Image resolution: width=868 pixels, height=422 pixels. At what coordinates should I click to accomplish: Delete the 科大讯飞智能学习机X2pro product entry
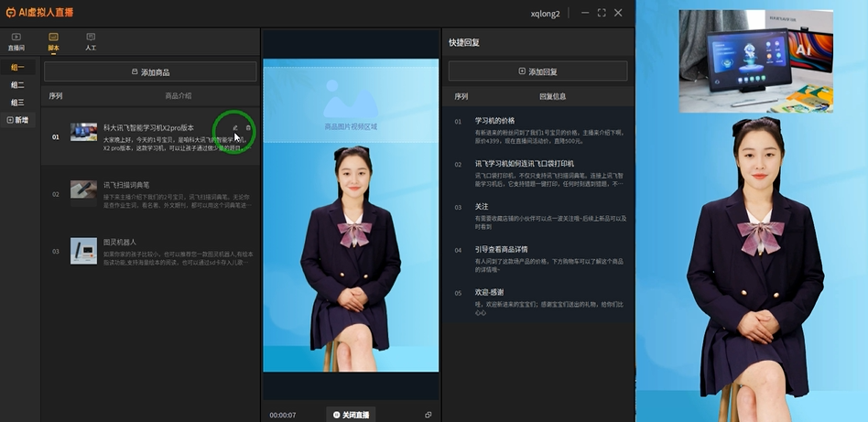248,128
